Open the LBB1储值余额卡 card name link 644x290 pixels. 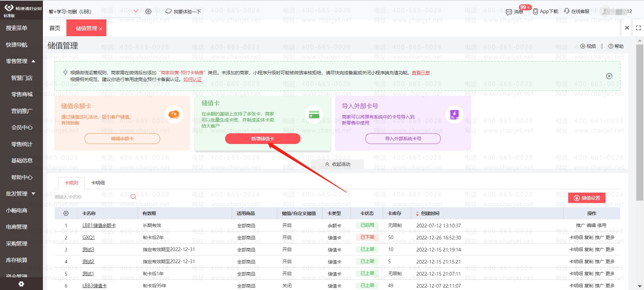coord(99,225)
